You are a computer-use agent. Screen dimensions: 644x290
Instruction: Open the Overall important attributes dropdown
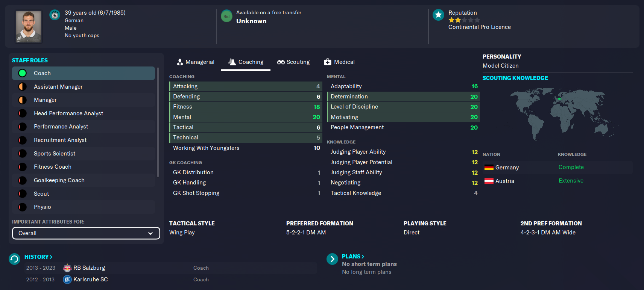pyautogui.click(x=86, y=233)
